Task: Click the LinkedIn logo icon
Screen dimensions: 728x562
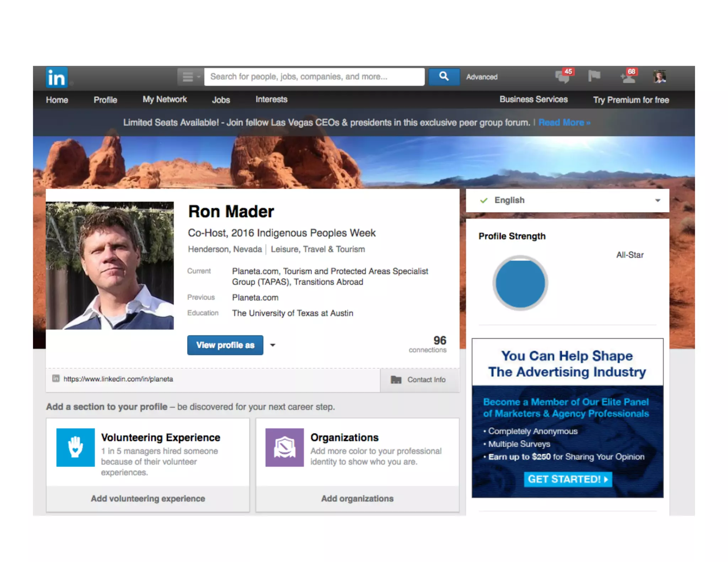Action: (x=57, y=77)
